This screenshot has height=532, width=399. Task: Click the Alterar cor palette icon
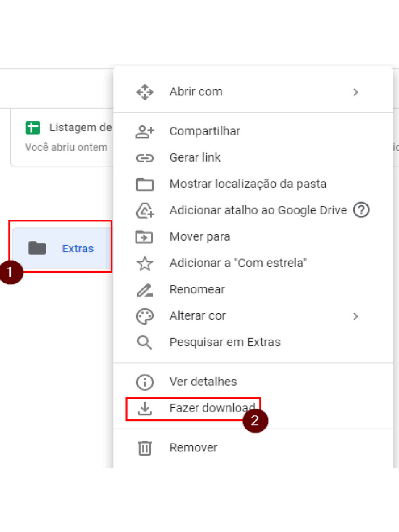(x=144, y=316)
